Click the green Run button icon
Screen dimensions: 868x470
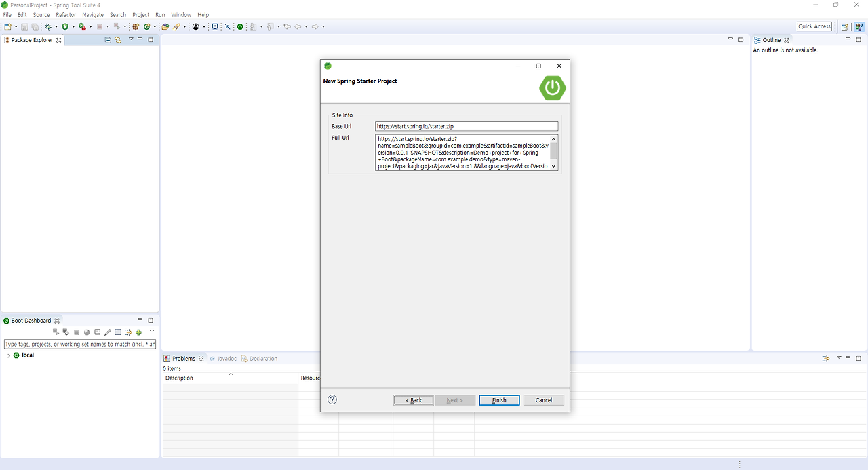pyautogui.click(x=65, y=26)
